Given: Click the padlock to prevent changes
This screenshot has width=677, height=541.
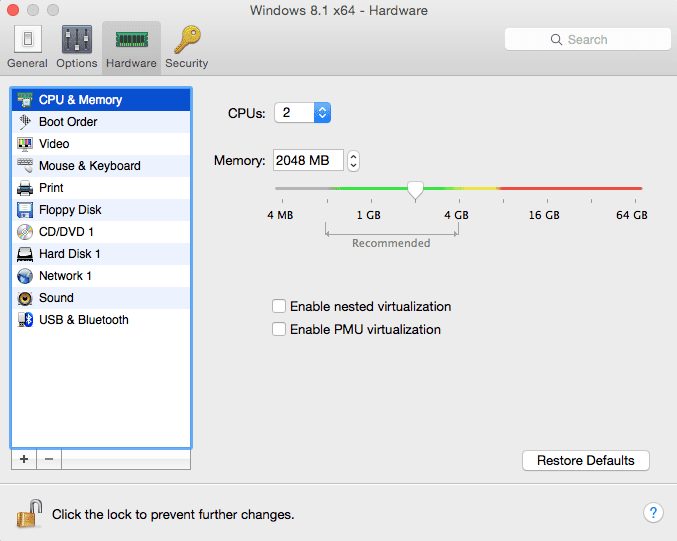Looking at the screenshot, I should [29, 513].
